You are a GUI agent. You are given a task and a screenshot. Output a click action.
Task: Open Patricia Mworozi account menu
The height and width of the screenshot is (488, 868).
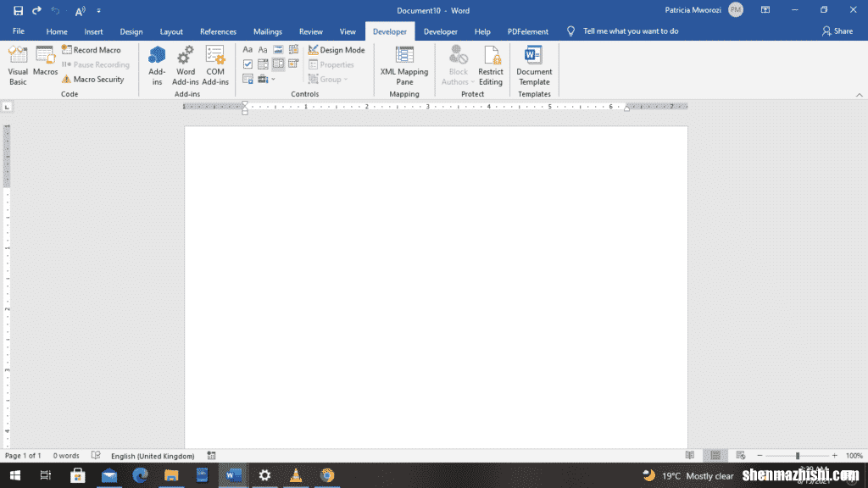coord(704,10)
